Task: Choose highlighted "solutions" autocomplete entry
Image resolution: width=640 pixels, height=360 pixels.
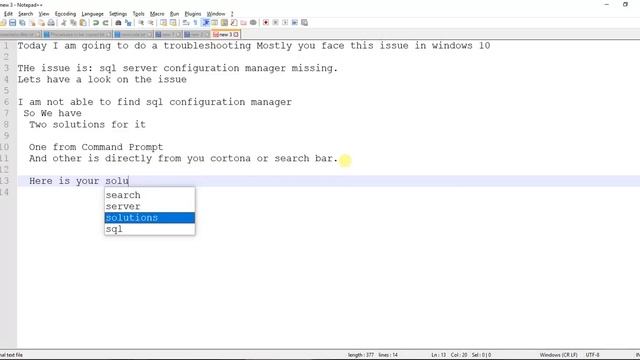Action: [150, 218]
